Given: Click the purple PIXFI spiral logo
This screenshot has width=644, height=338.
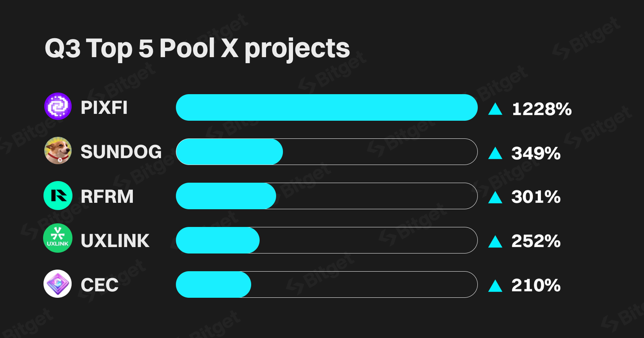Looking at the screenshot, I should (x=58, y=107).
